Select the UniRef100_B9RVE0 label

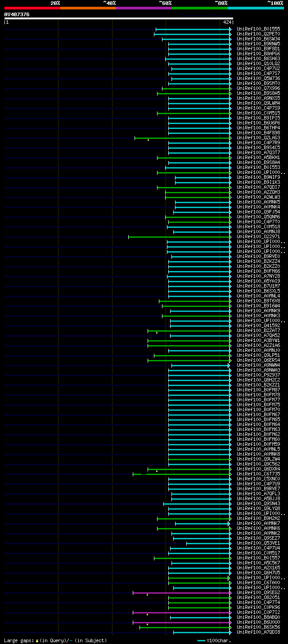click(258, 256)
